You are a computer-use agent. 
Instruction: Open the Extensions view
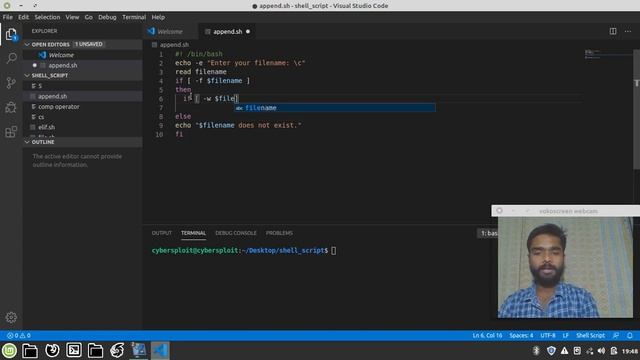(11, 132)
